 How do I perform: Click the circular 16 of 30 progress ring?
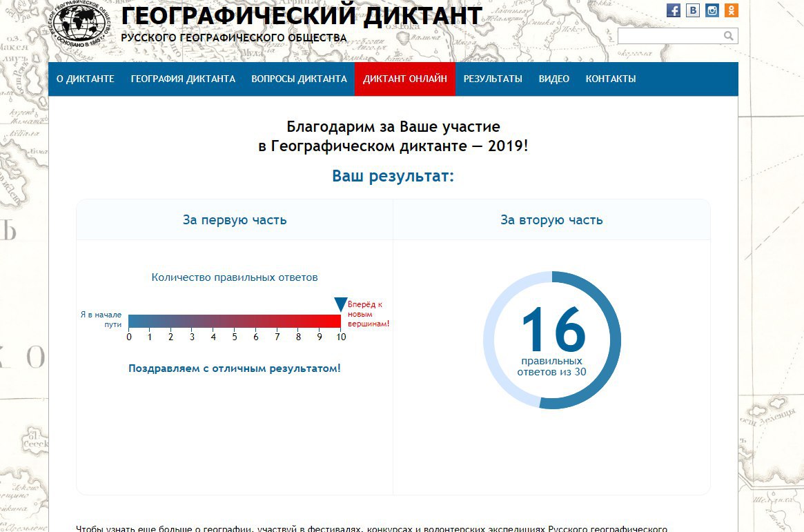pyautogui.click(x=552, y=340)
